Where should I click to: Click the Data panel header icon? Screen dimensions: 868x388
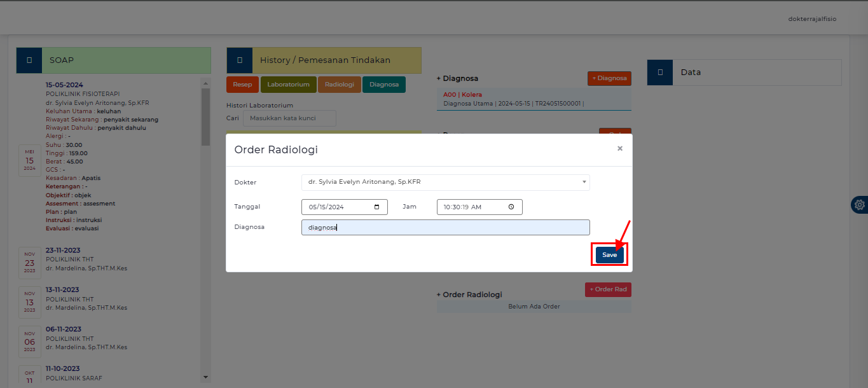[x=660, y=73]
